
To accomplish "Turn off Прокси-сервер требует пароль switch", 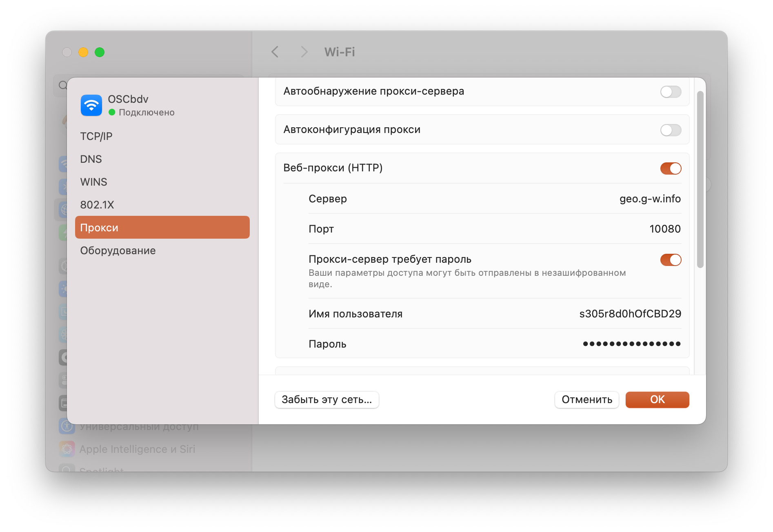I will 671,260.
